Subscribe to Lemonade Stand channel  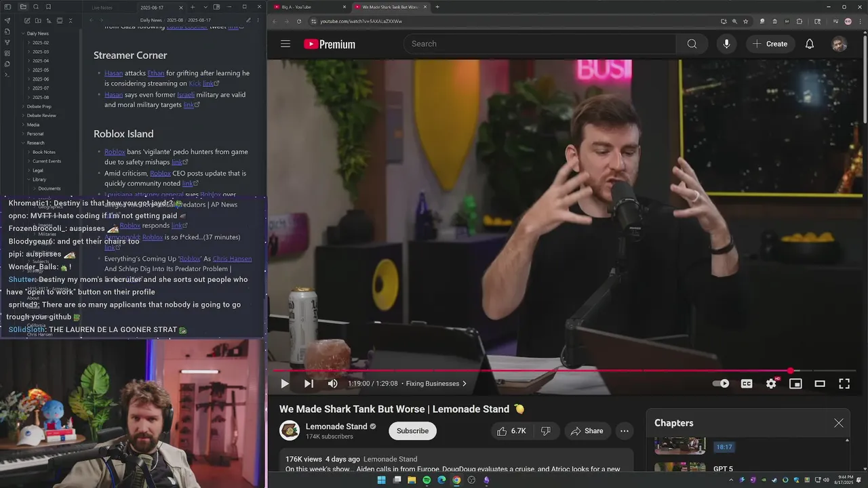coord(412,431)
